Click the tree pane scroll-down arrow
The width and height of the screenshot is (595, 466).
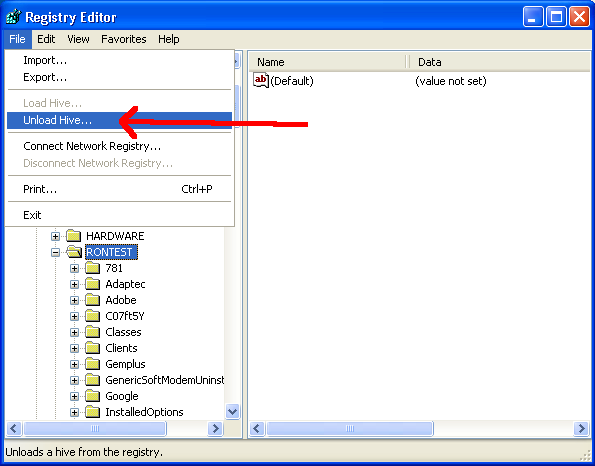(x=232, y=411)
